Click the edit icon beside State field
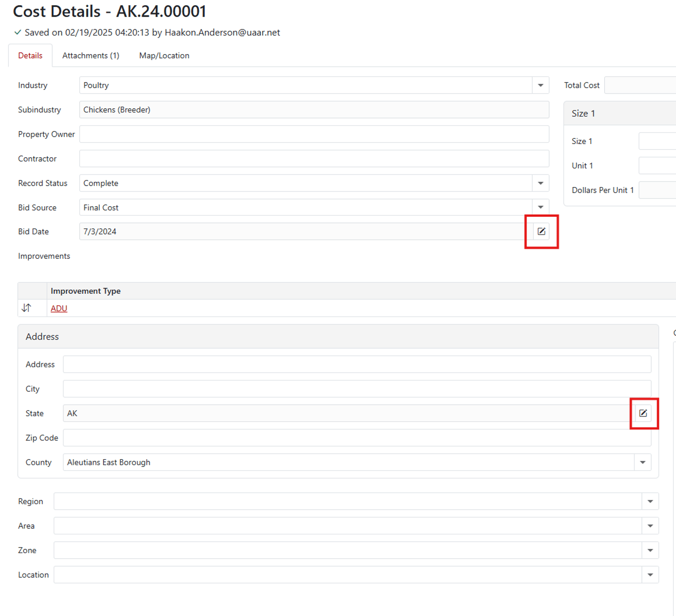The width and height of the screenshot is (676, 616). coord(643,413)
